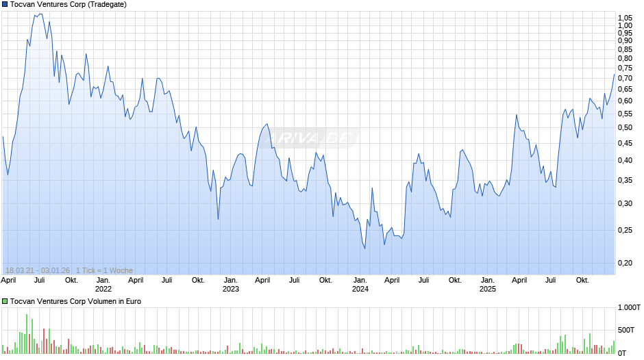Image resolution: width=644 pixels, height=360 pixels.
Task: Click the 'Jan. 2022' time axis label
Action: point(103,285)
